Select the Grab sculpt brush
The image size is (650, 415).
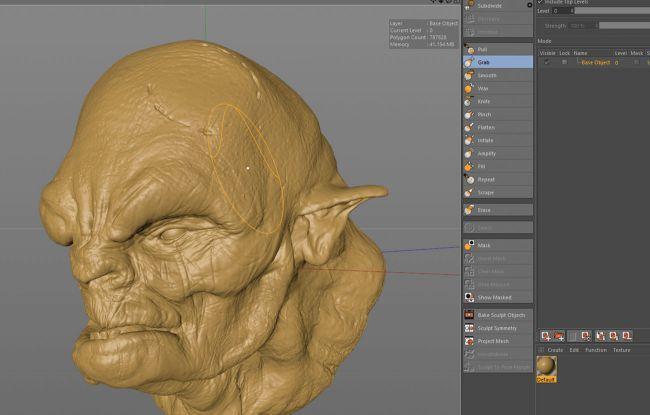497,62
